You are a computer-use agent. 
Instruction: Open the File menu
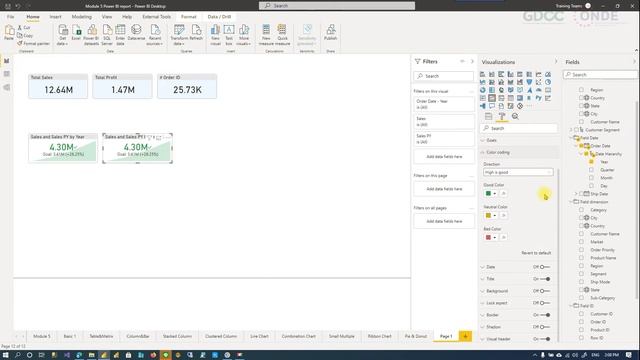coord(10,17)
